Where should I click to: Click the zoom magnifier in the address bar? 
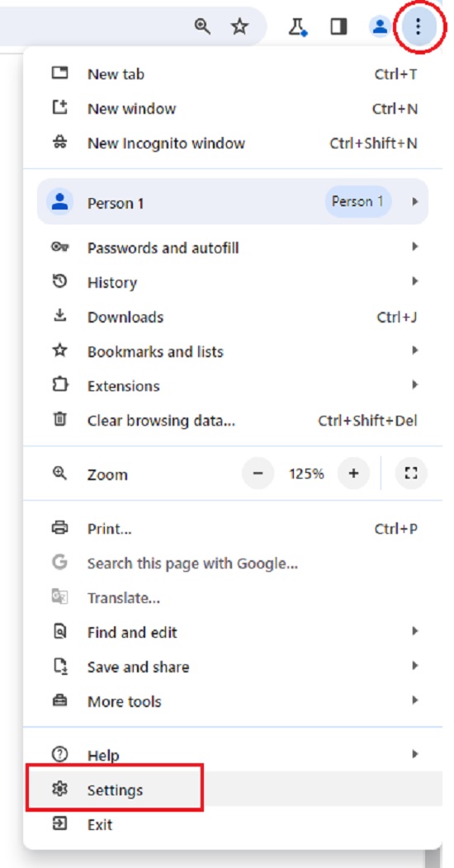pos(202,26)
